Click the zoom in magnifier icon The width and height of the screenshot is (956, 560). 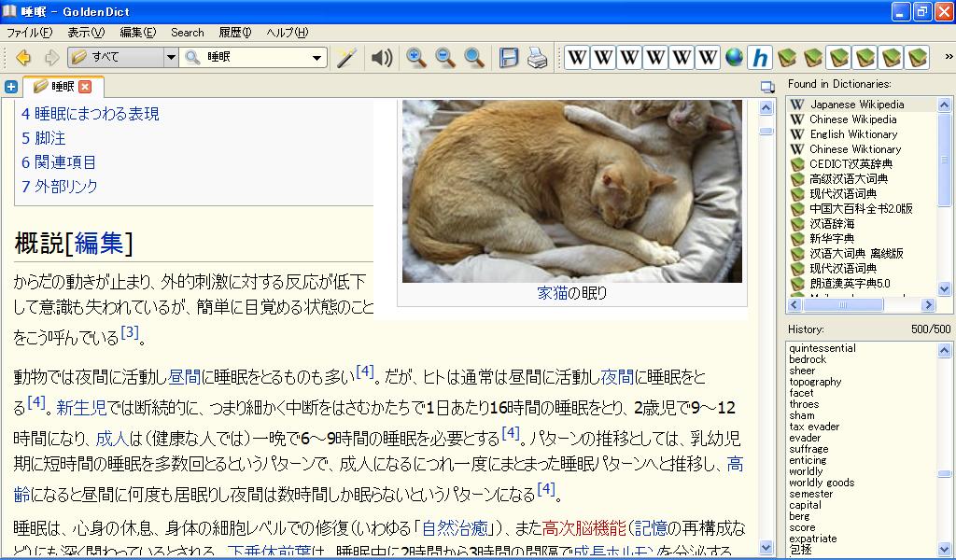click(x=416, y=58)
